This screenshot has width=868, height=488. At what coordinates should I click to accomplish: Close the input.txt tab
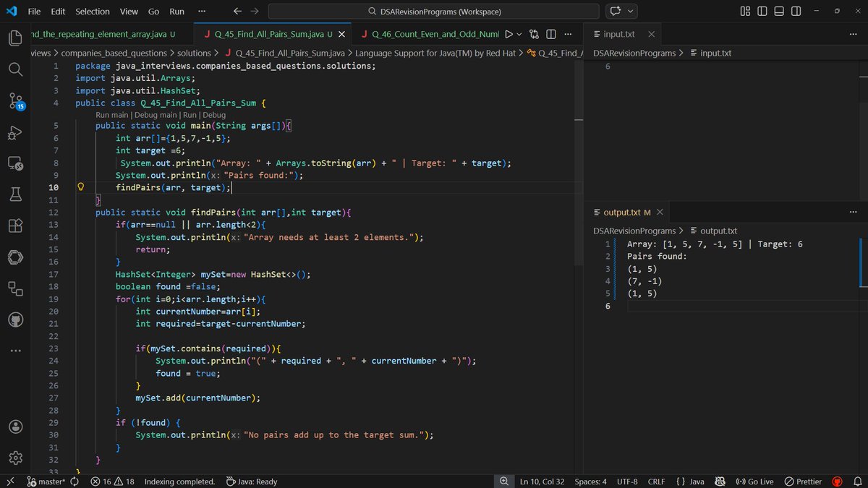pyautogui.click(x=651, y=34)
